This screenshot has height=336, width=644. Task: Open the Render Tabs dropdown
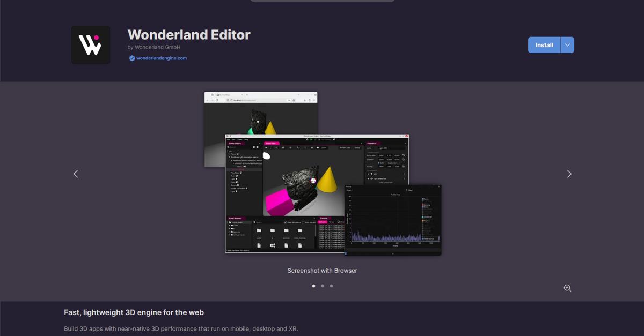point(346,148)
